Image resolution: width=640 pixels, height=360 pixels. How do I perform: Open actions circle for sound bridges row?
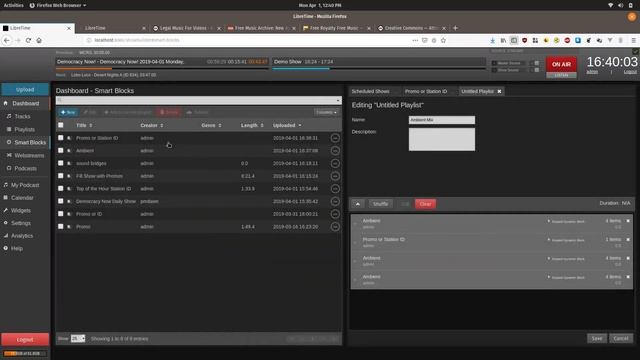(335, 163)
